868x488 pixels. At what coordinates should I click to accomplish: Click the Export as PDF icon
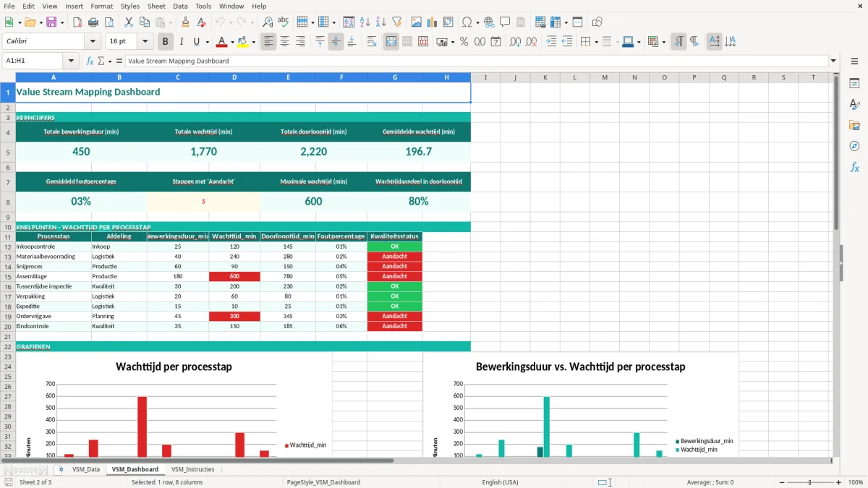point(77,22)
